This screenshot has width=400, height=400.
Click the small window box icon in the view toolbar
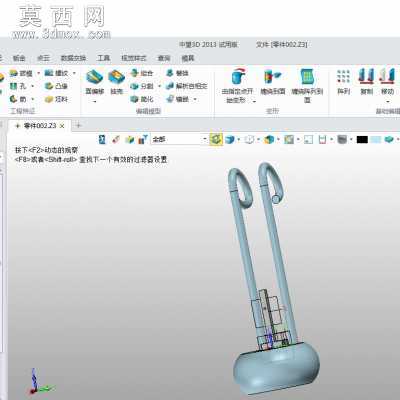tap(309, 139)
